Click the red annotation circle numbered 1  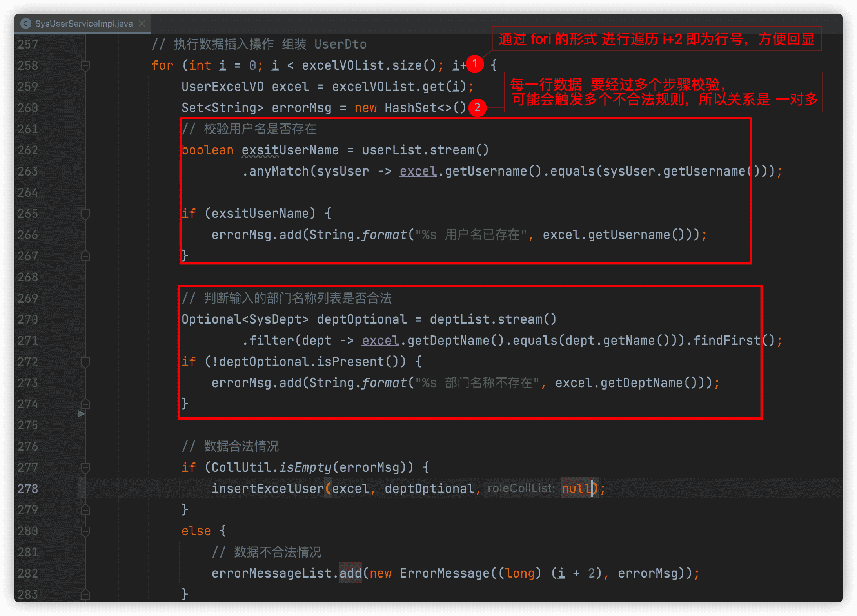click(475, 64)
